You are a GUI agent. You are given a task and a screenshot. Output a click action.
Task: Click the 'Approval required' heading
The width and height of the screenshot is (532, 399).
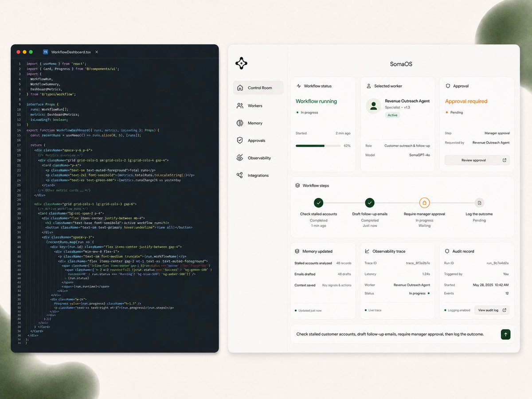point(466,101)
